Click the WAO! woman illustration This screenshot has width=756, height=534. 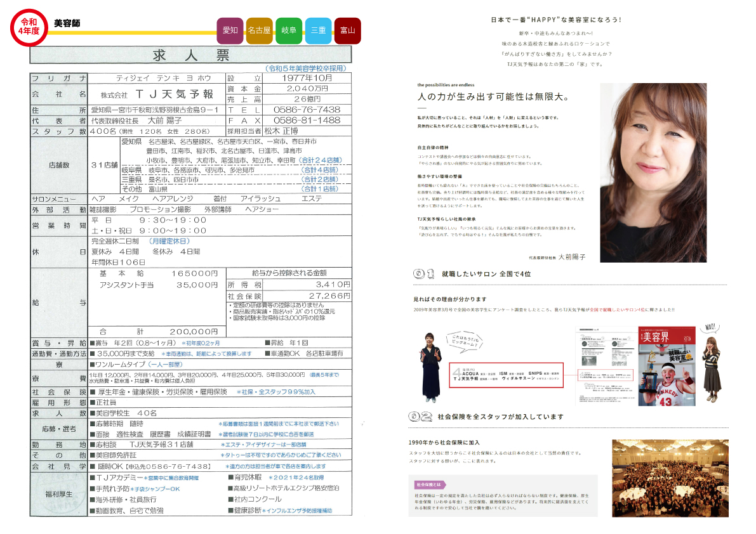coord(711,363)
